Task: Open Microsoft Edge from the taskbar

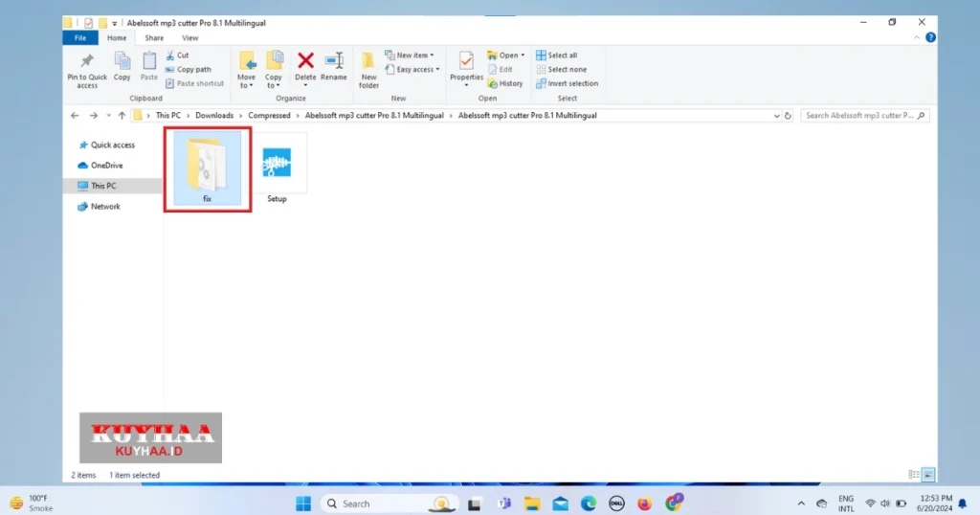Action: (x=589, y=504)
